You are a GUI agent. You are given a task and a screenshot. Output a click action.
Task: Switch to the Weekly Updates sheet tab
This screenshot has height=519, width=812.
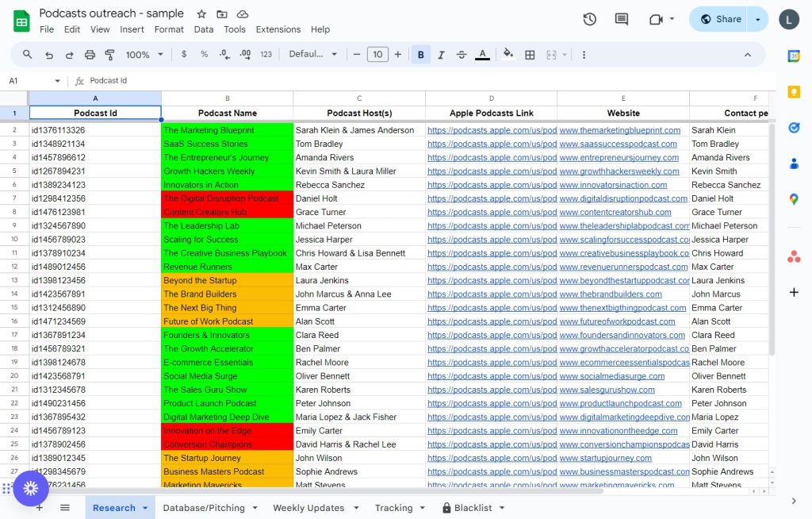308,508
